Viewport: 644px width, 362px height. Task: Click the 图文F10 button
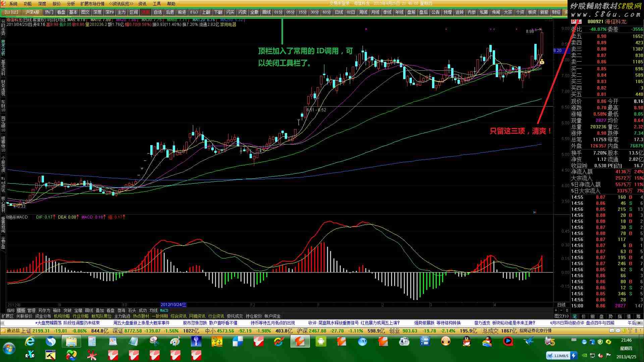coord(561,316)
